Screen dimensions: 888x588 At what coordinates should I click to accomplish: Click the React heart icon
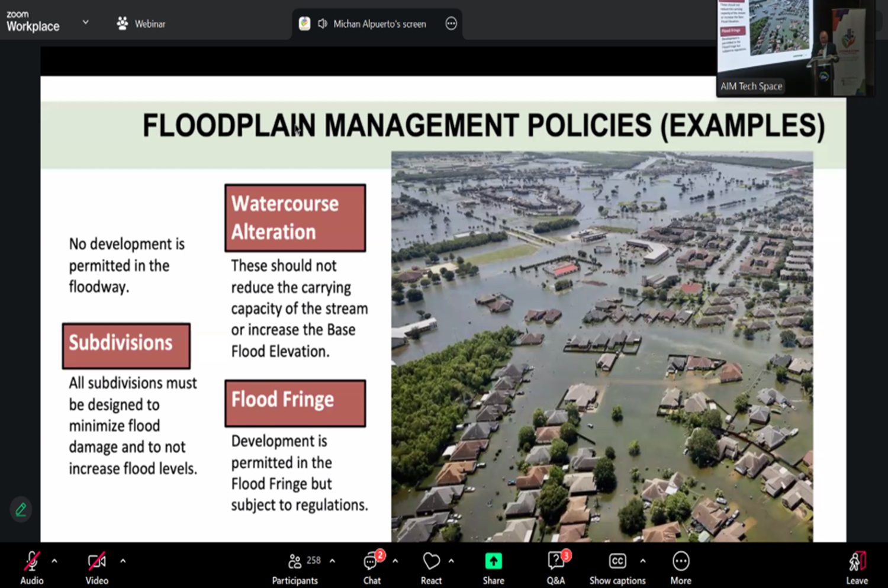click(x=431, y=561)
